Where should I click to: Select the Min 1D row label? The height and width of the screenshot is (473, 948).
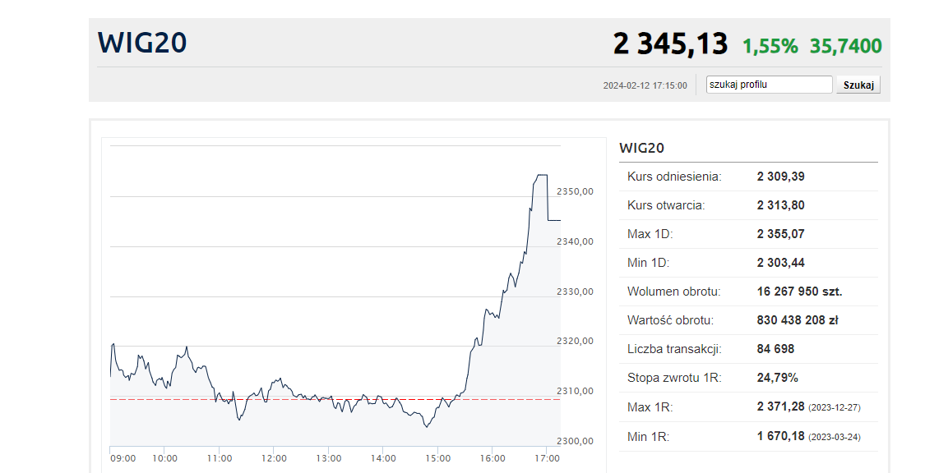pyautogui.click(x=650, y=263)
